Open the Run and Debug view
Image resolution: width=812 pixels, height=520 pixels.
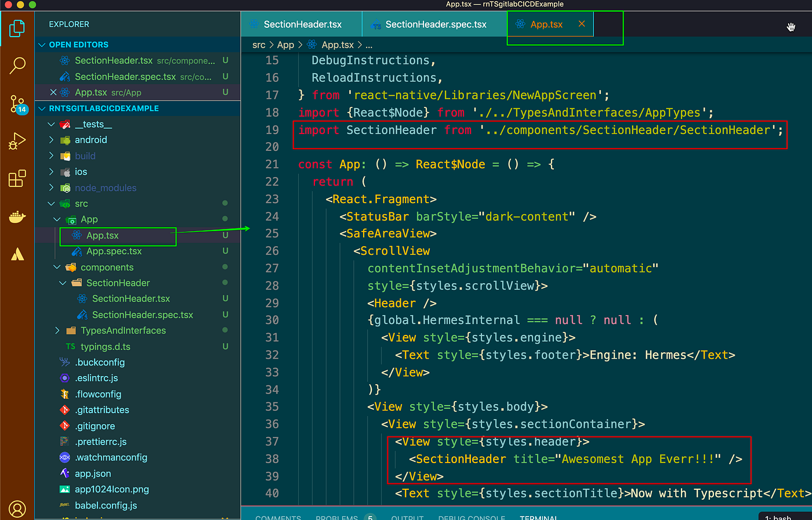[17, 140]
